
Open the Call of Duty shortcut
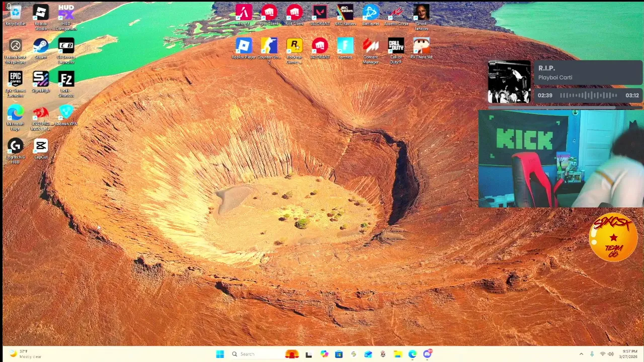pos(396,51)
